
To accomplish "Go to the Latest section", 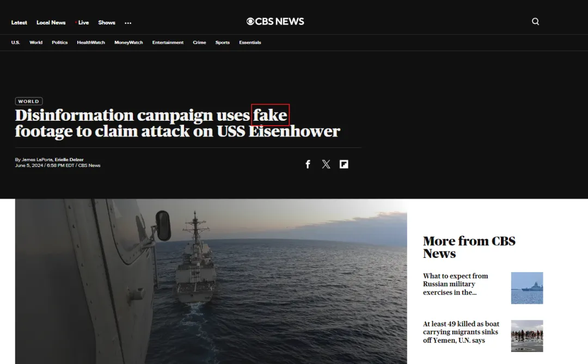I will tap(19, 22).
